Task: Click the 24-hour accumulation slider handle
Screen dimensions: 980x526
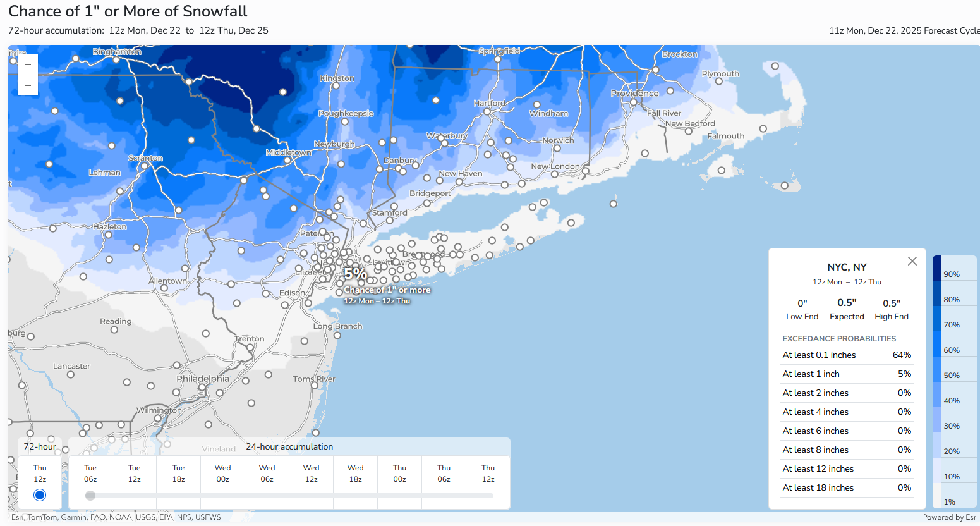Action: [x=90, y=496]
